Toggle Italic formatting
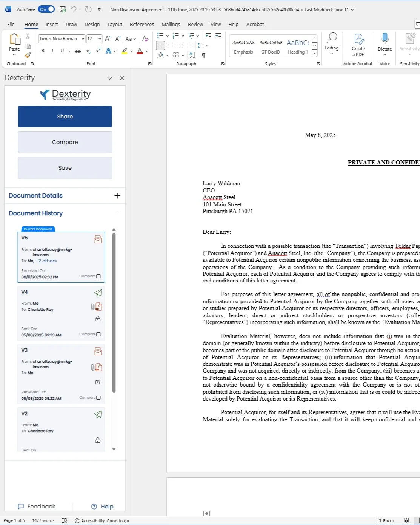420x525 pixels. pos(52,51)
